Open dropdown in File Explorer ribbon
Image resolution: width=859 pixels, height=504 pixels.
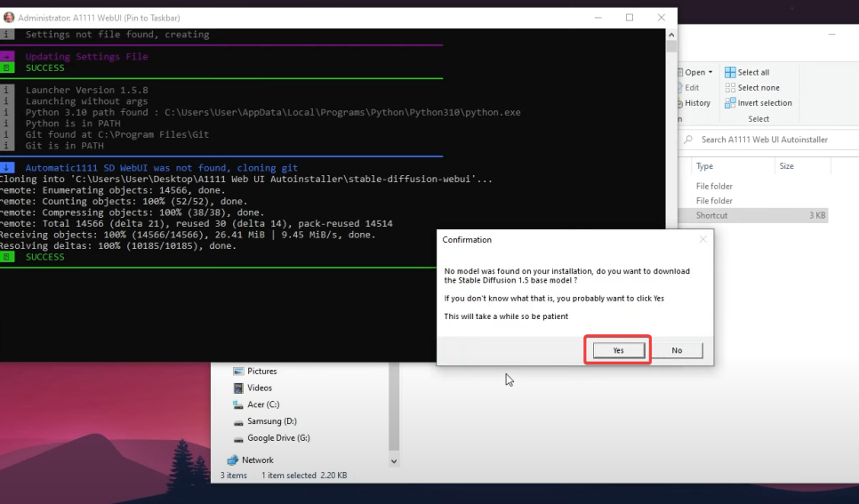pyautogui.click(x=695, y=72)
